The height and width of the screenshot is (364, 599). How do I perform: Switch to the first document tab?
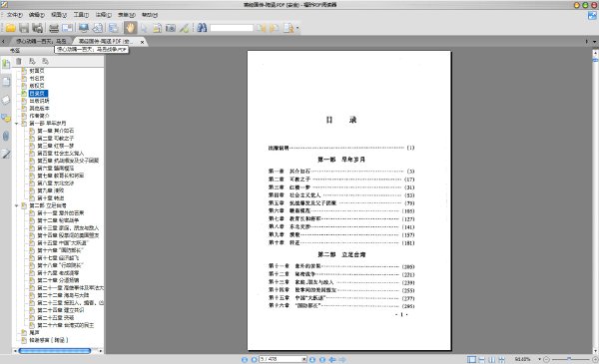(x=41, y=41)
